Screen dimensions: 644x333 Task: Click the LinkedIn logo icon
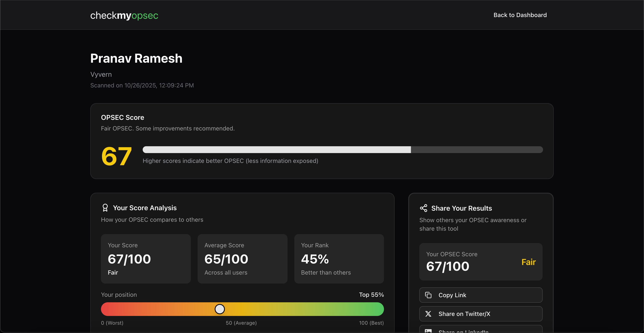pyautogui.click(x=428, y=331)
